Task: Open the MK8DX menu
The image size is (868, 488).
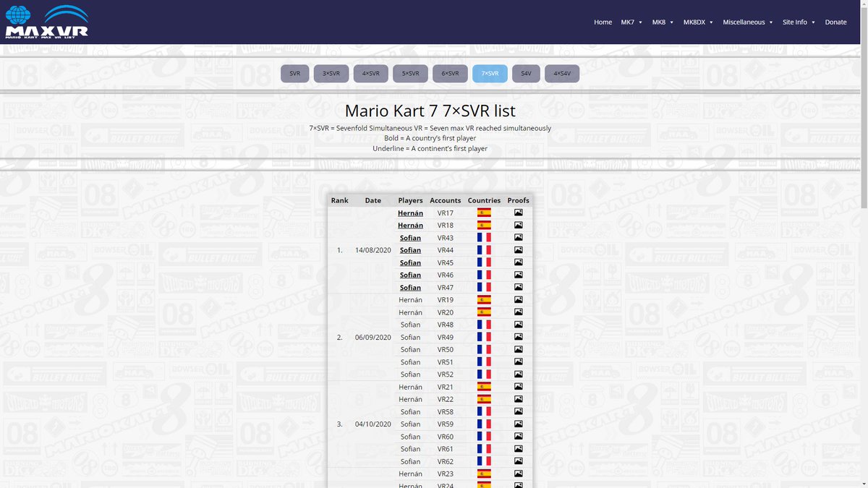Action: pos(697,22)
